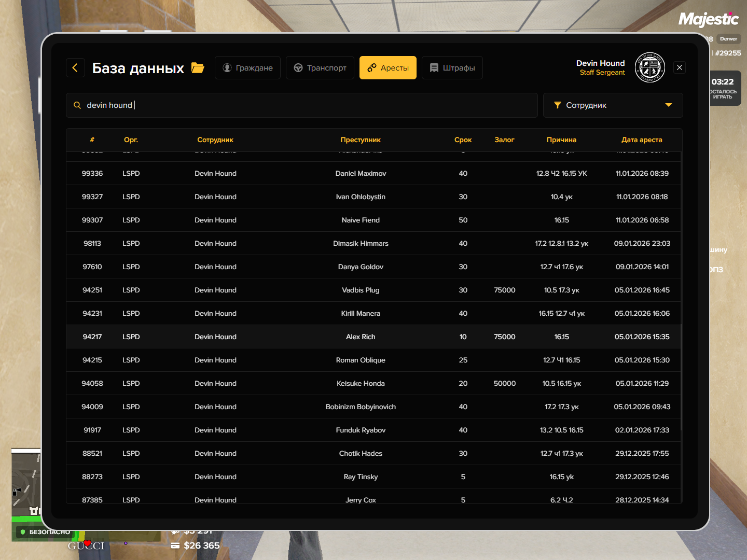The image size is (747, 560).
Task: Expand the Сотрудник filter dropdown
Action: [x=612, y=105]
